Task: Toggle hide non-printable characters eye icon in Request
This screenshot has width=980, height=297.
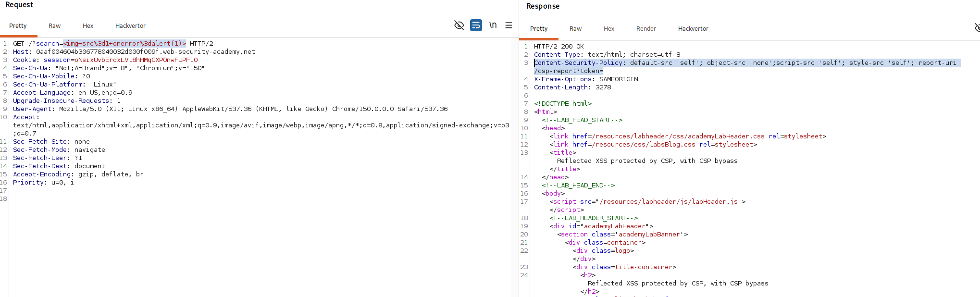Action: [x=459, y=25]
